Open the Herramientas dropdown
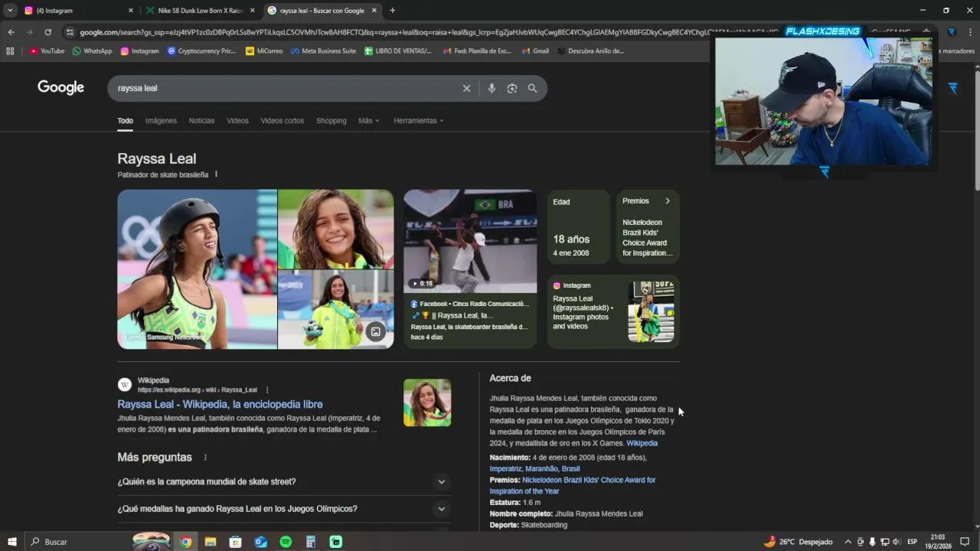 tap(418, 121)
